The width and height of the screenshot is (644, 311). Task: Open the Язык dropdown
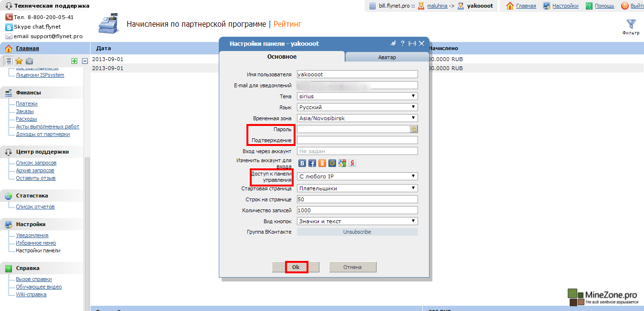coord(357,107)
